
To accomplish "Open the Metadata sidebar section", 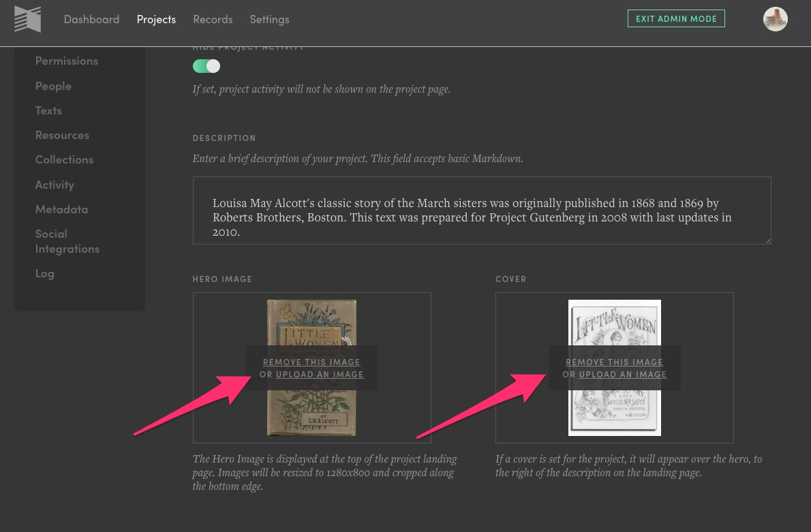I will pos(61,209).
